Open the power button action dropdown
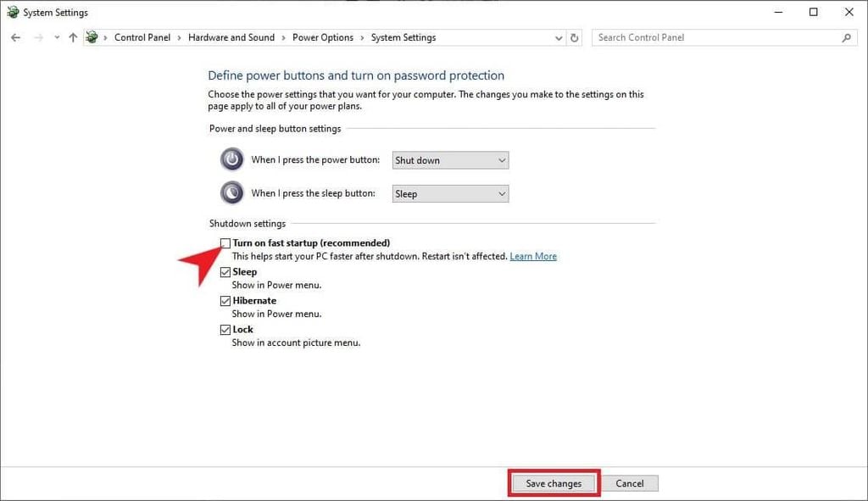Screen dimensions: 868x501 click(x=450, y=160)
